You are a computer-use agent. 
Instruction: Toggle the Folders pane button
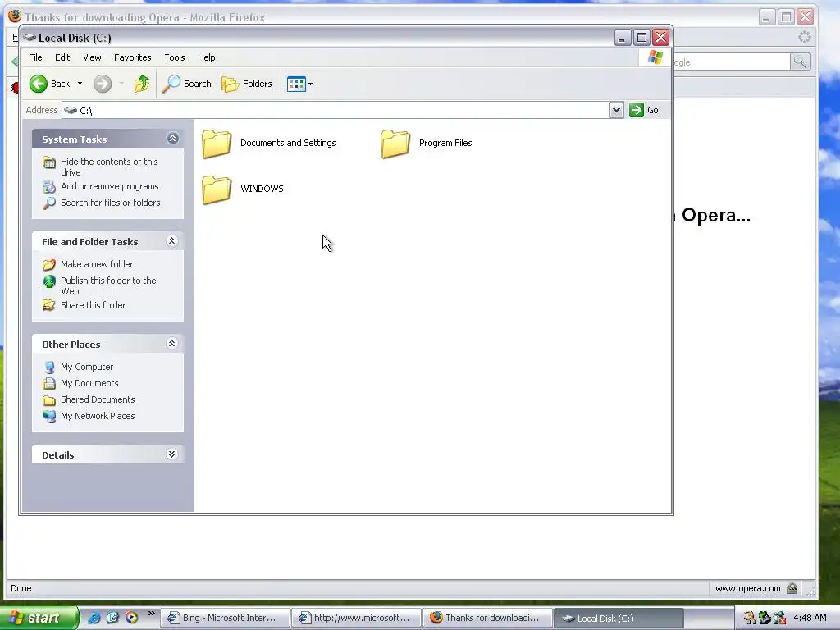click(x=247, y=84)
